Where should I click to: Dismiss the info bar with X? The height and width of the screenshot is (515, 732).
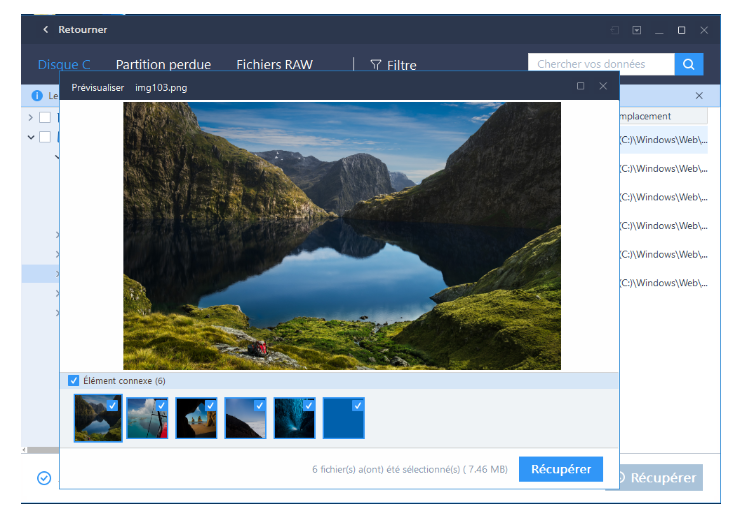click(x=699, y=96)
